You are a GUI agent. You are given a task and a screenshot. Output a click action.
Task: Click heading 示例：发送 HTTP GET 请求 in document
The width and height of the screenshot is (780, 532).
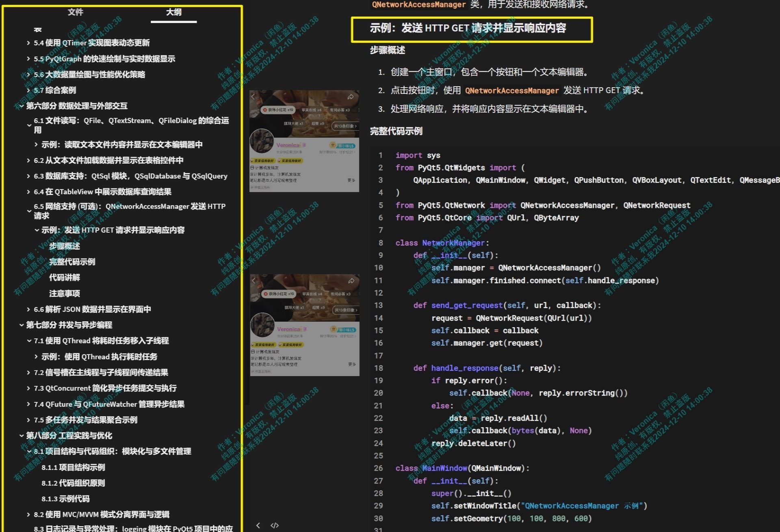click(x=468, y=28)
